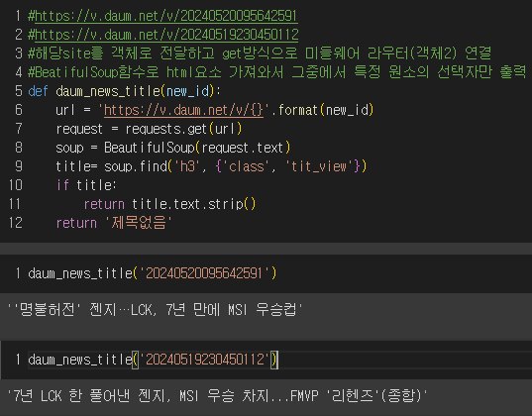
Task: Click the new_id parameter in the def line
Action: [188, 91]
